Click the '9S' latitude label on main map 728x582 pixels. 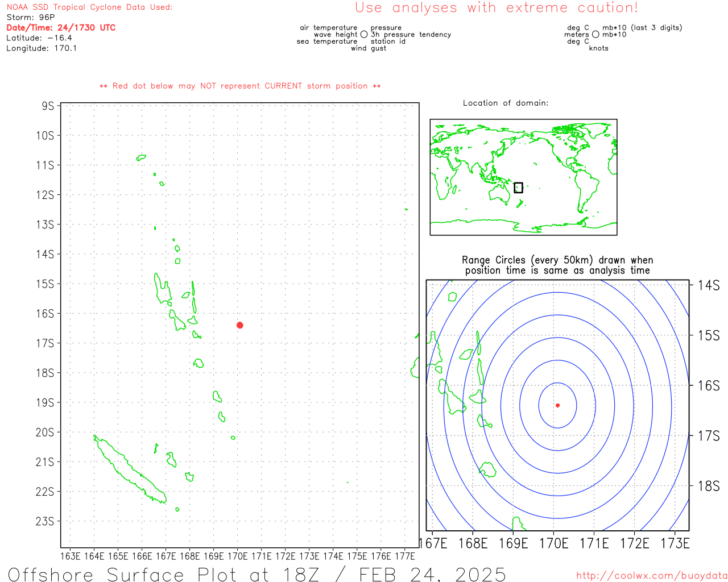coord(48,106)
